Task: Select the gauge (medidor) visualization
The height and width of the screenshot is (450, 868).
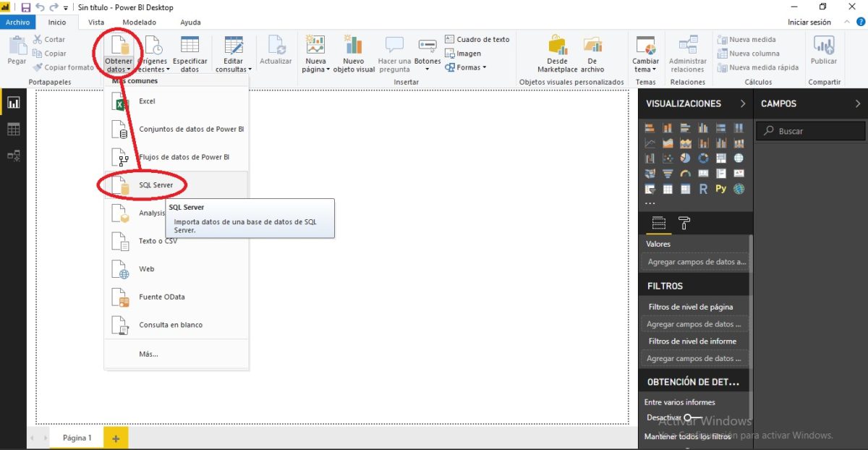Action: pyautogui.click(x=684, y=173)
